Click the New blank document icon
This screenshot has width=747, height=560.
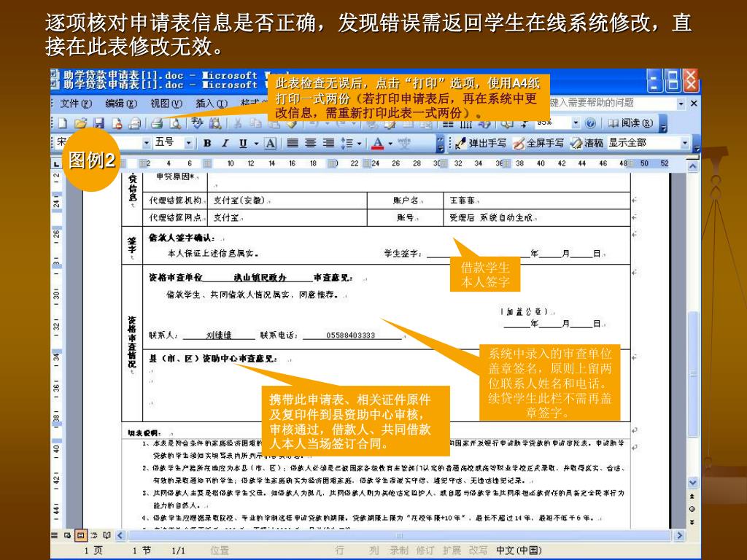tap(63, 123)
